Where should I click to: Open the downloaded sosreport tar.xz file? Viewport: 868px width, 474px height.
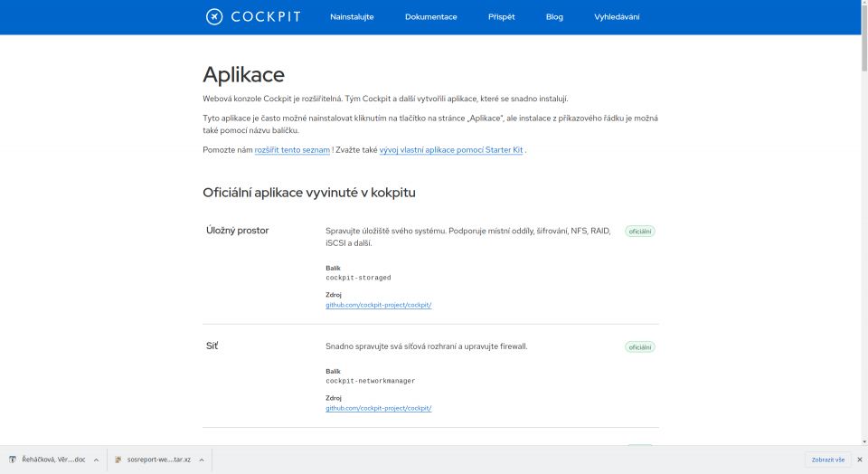[x=159, y=460]
